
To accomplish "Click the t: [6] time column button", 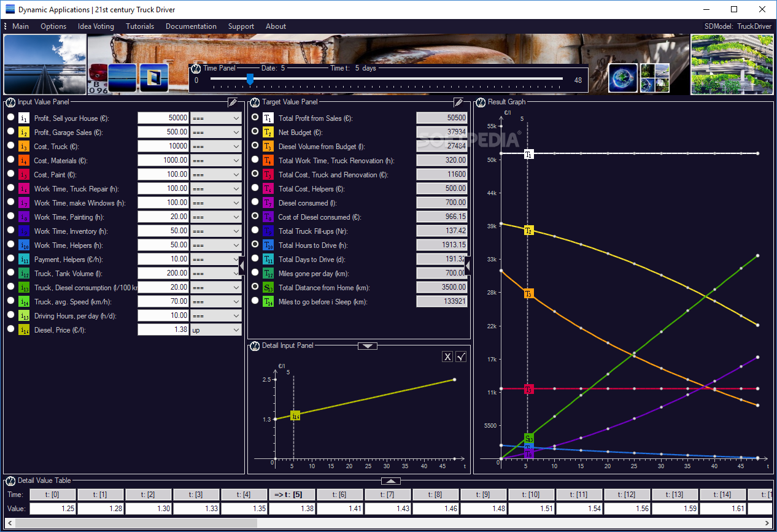I will click(x=340, y=495).
